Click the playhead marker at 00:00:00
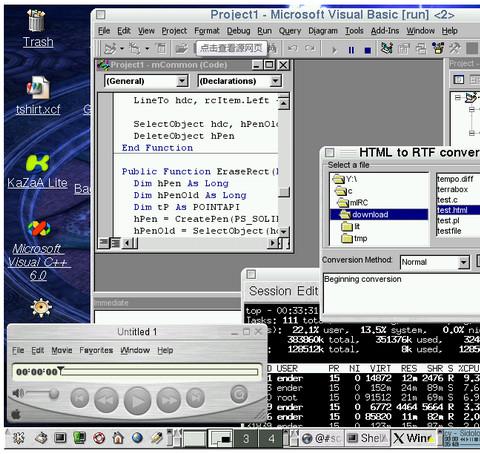The height and width of the screenshot is (454, 480). click(60, 370)
